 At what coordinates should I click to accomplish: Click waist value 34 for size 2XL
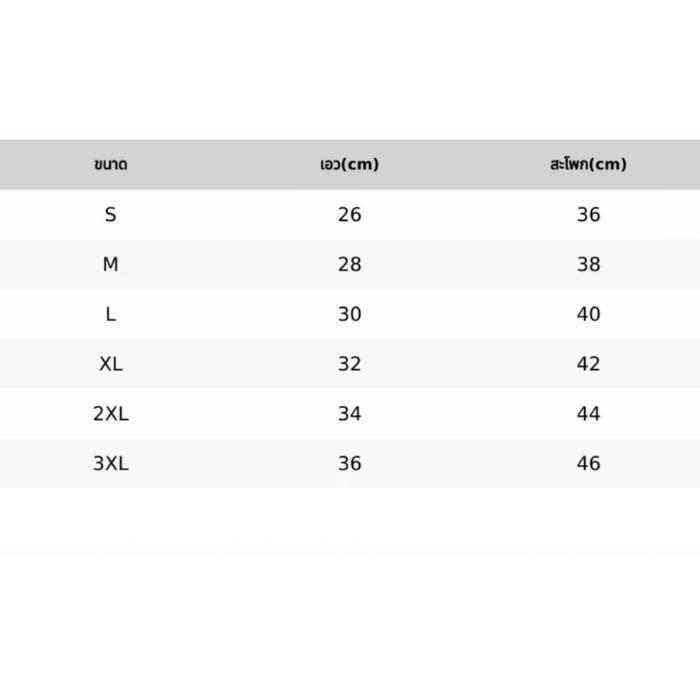(x=350, y=414)
